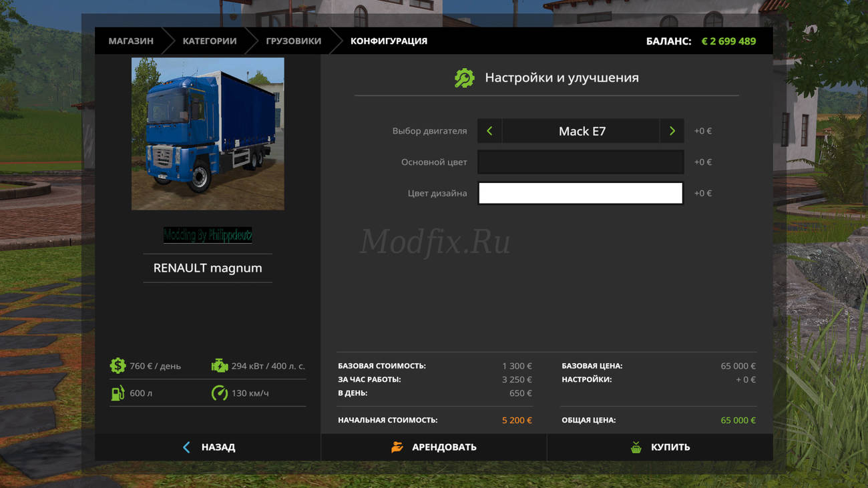Click the Modding By Philippdeutz logo
The image size is (868, 488).
coord(208,235)
